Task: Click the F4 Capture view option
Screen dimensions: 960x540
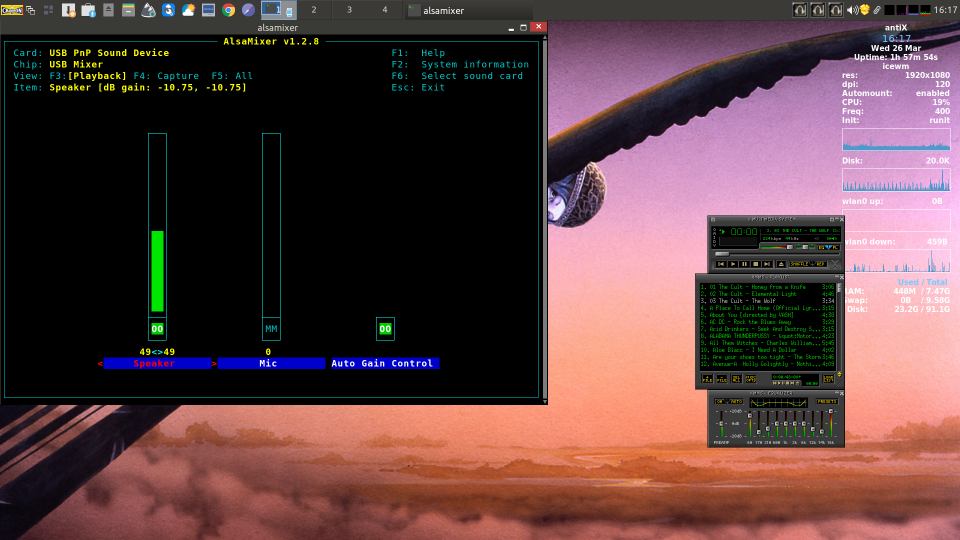Action: pyautogui.click(x=166, y=76)
